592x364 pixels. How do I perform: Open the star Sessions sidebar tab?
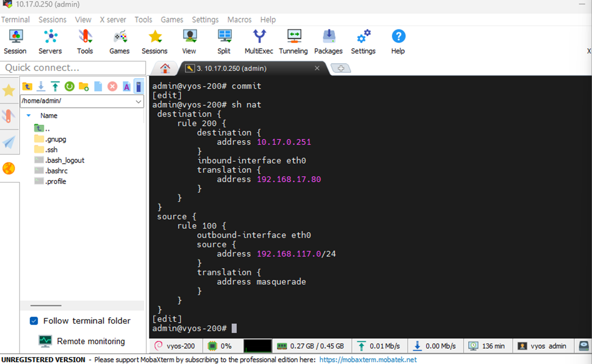pos(9,90)
